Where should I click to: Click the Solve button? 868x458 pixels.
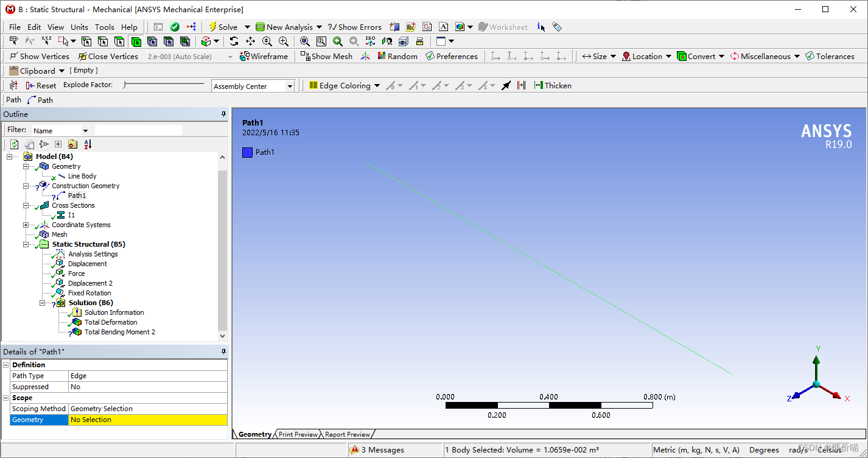223,27
